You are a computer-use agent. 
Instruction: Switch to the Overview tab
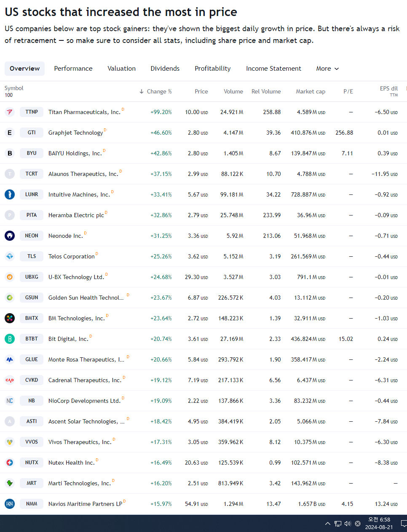pos(25,69)
